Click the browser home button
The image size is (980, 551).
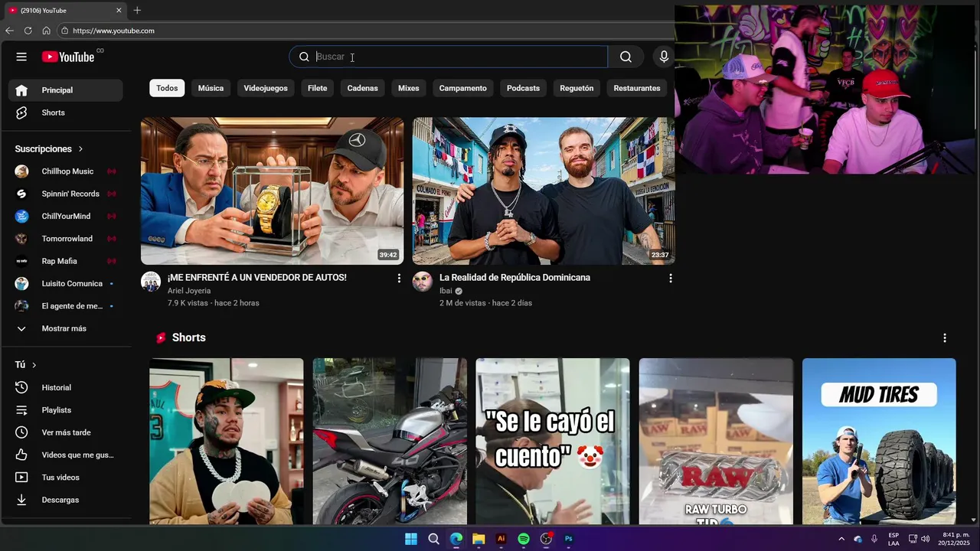click(46, 31)
